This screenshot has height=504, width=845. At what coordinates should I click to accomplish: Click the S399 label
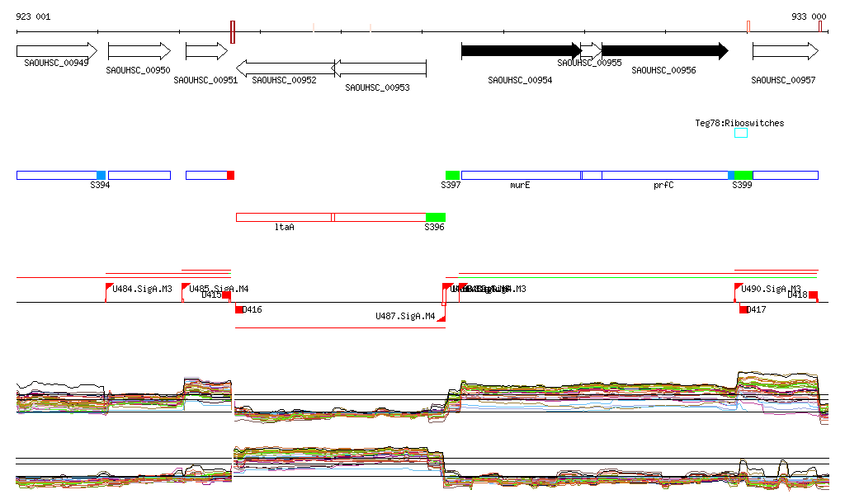point(742,185)
